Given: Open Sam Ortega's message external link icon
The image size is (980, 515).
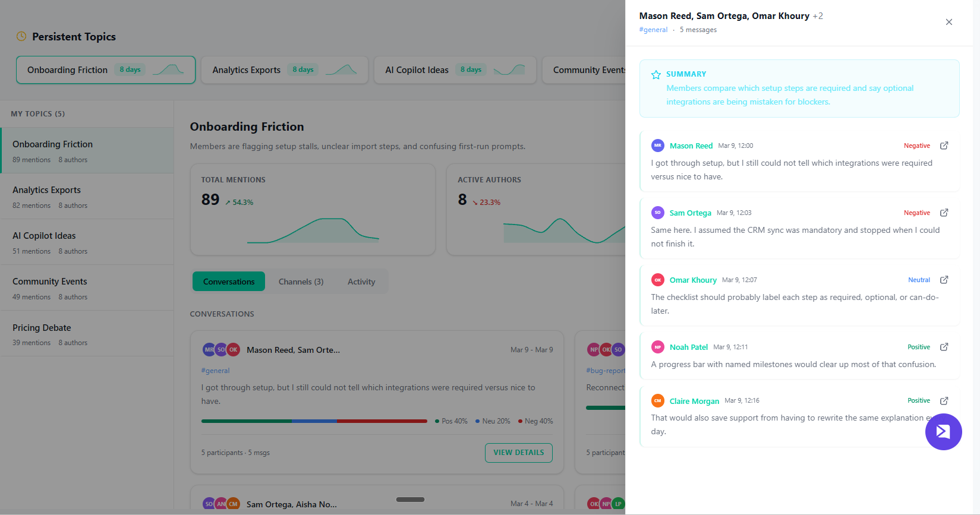Looking at the screenshot, I should [944, 213].
